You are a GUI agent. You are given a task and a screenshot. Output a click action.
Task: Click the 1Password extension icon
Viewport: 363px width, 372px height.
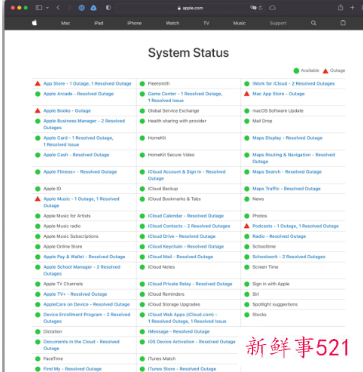click(82, 8)
